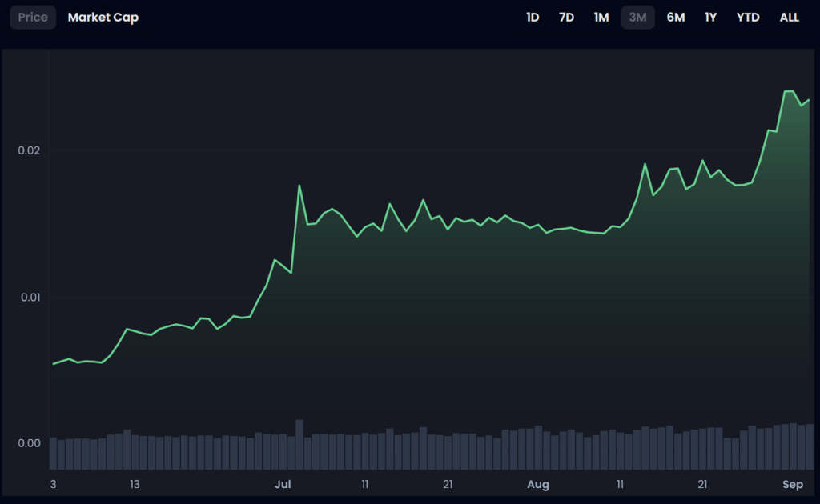Show the 7D chart range
820x504 pixels.
point(566,17)
